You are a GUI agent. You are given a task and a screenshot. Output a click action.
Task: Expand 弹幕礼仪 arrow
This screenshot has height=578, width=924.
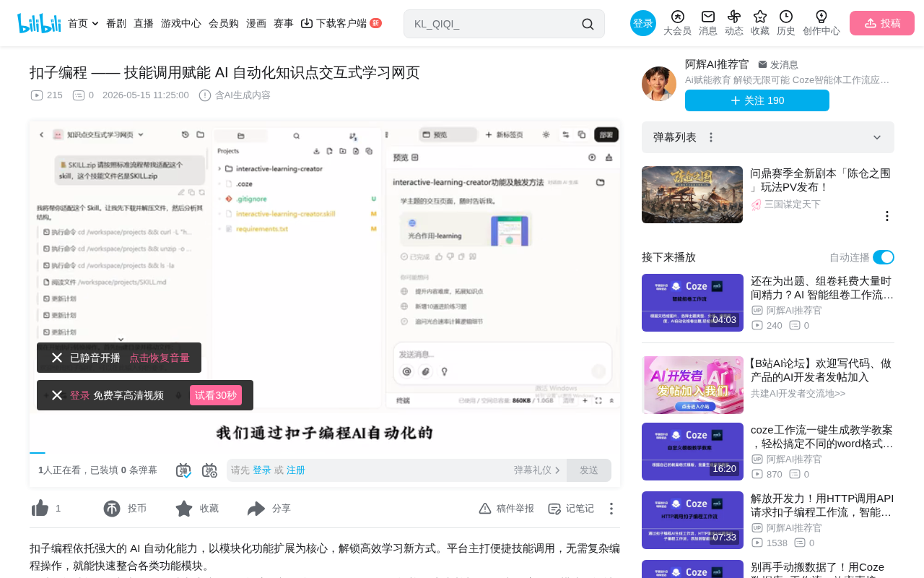(x=557, y=470)
